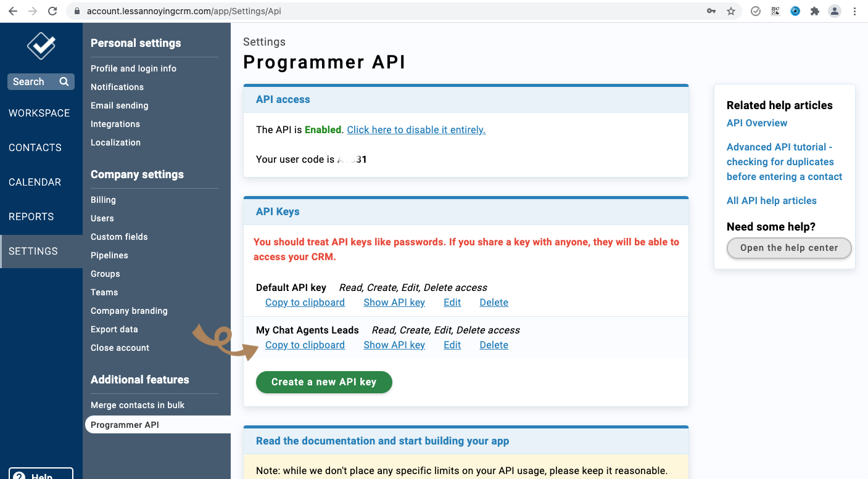Open the Chrome profile avatar icon

pyautogui.click(x=835, y=11)
